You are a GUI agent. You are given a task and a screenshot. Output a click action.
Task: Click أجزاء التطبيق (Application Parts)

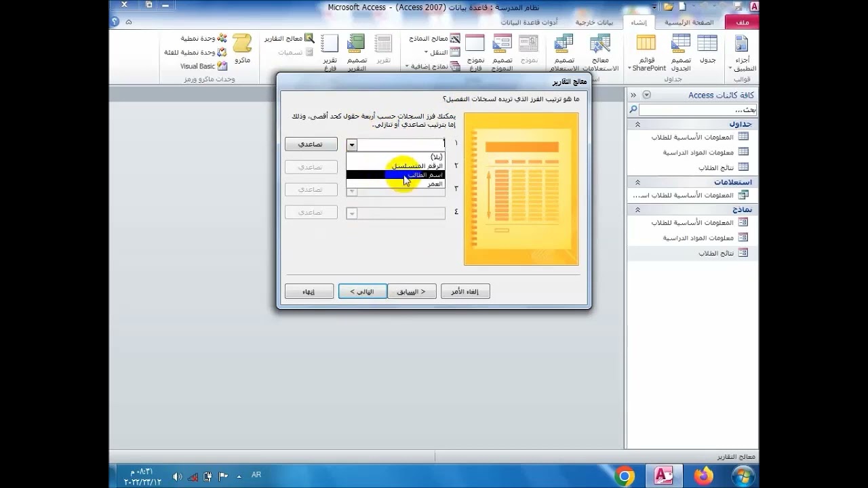(x=742, y=53)
